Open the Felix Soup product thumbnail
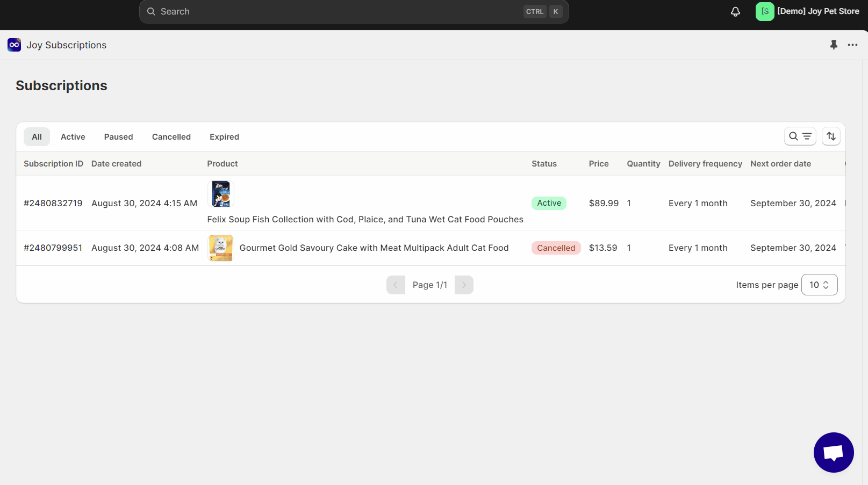 pyautogui.click(x=221, y=194)
